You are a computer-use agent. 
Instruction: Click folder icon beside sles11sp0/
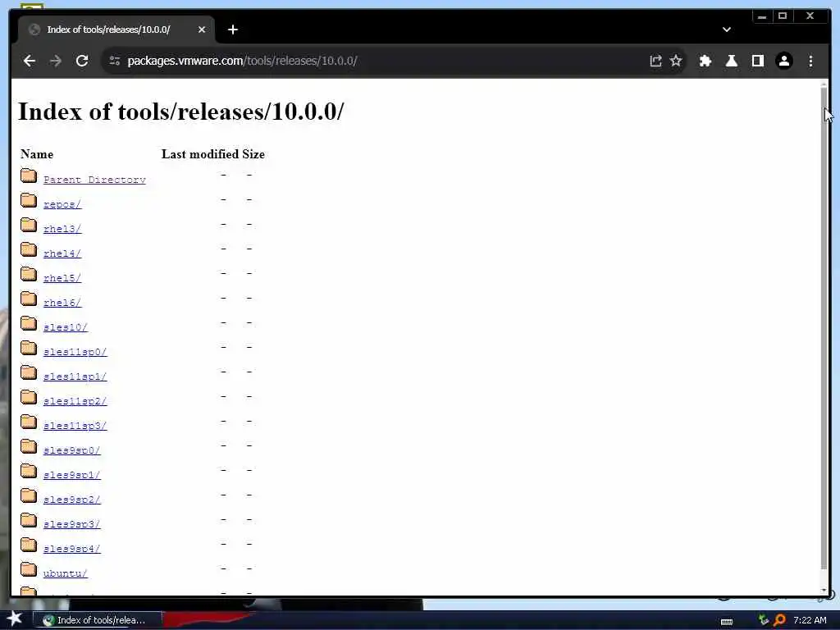(x=29, y=348)
